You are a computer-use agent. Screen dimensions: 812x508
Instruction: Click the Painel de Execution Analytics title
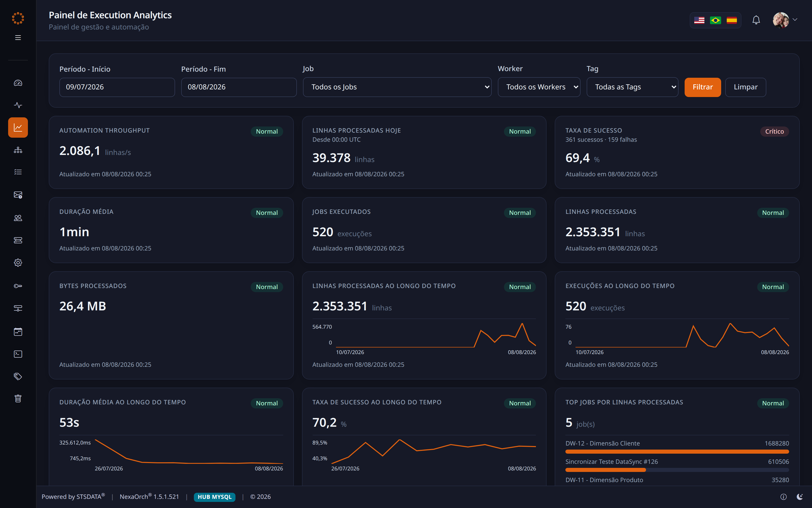tap(110, 15)
